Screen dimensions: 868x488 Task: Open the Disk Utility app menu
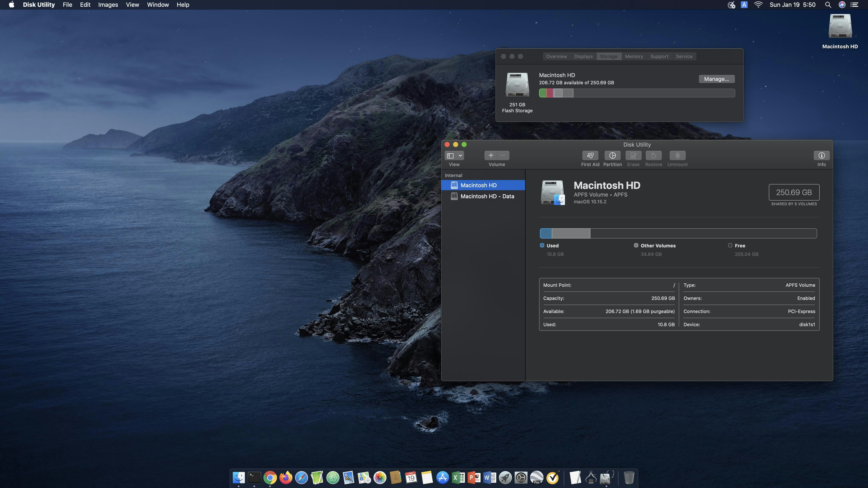tap(39, 5)
